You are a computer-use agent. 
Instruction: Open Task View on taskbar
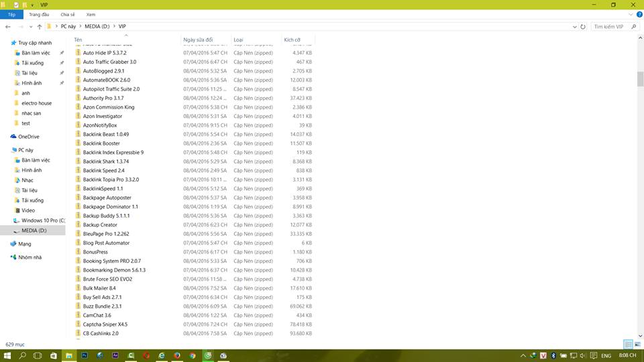click(x=38, y=355)
